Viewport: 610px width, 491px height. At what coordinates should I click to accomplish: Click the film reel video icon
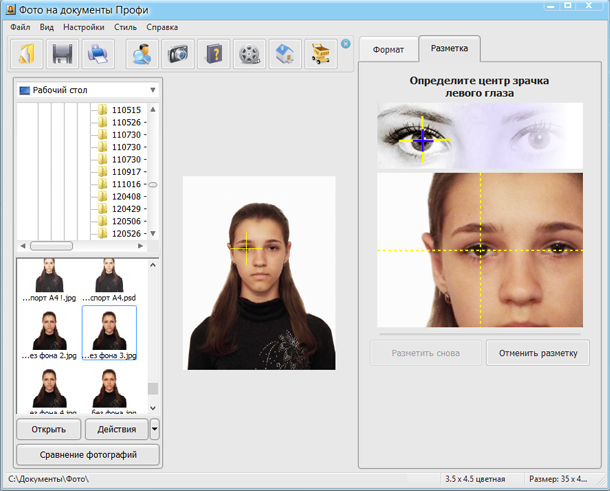point(249,54)
